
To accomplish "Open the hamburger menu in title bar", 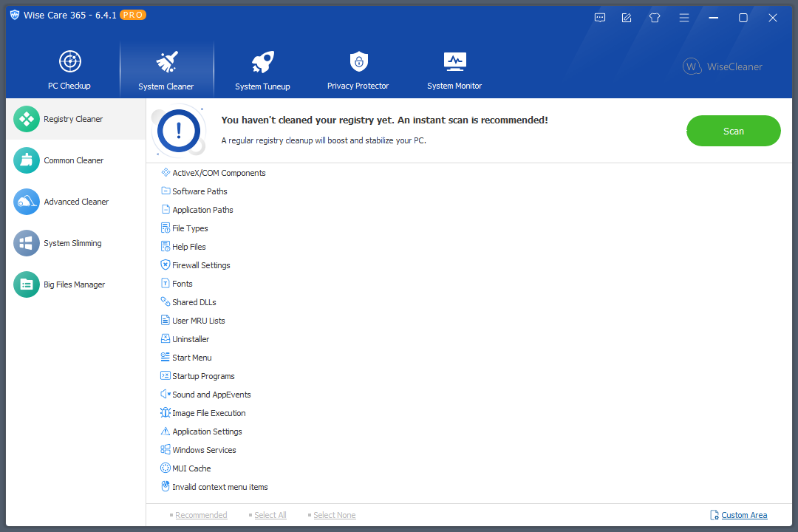I will click(684, 18).
